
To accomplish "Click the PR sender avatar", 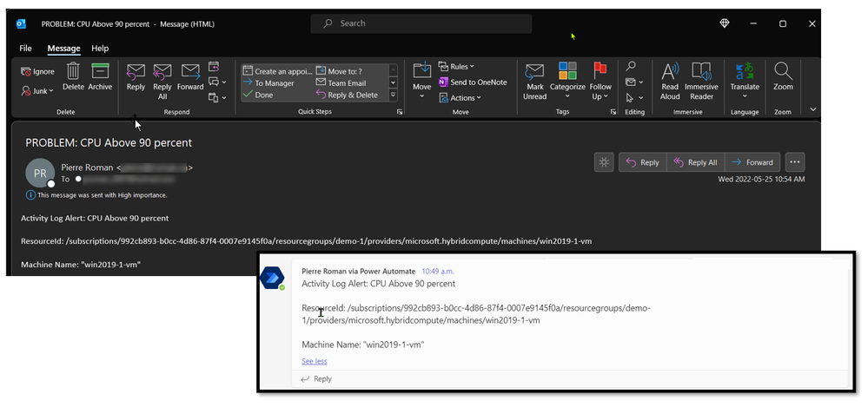I will pos(40,173).
